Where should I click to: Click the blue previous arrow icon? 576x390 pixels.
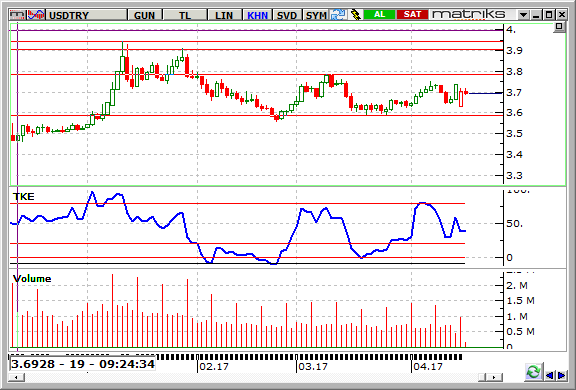coord(550,375)
